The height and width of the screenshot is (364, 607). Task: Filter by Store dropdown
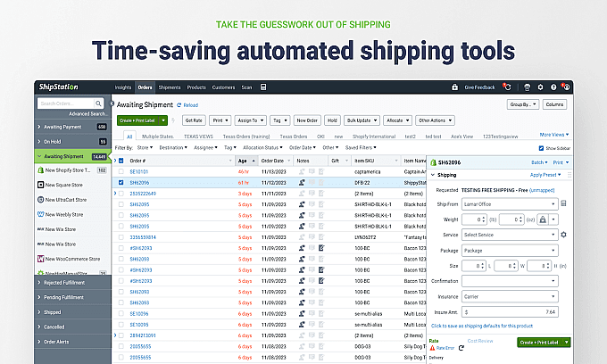point(145,148)
